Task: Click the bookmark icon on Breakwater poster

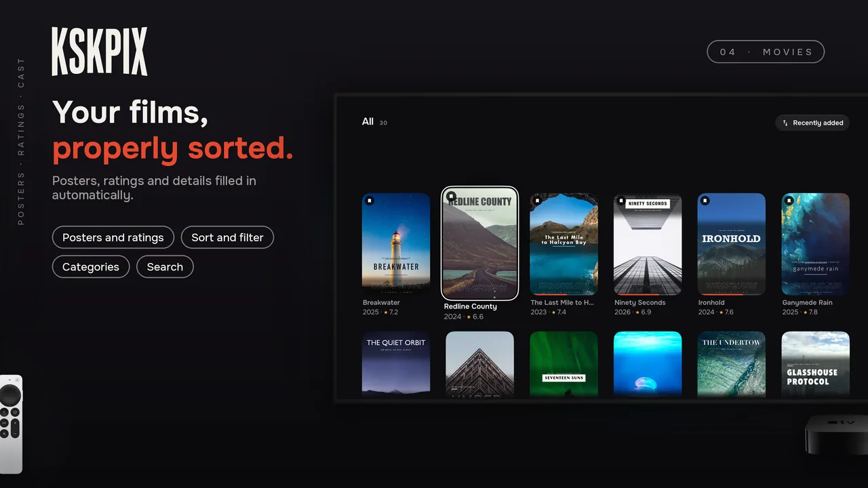Action: tap(370, 201)
